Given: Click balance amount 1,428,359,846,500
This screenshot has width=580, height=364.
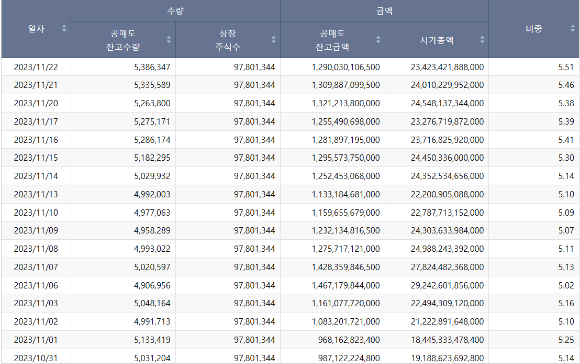Looking at the screenshot, I should [x=346, y=267].
